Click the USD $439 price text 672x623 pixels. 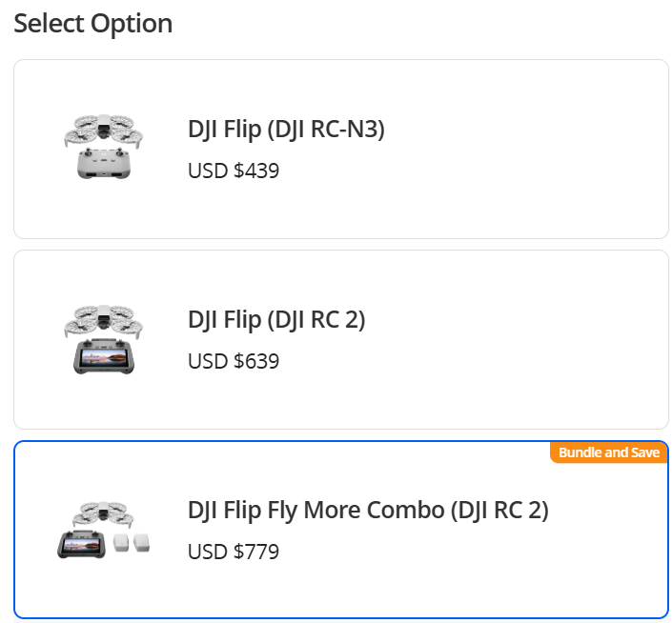[234, 171]
